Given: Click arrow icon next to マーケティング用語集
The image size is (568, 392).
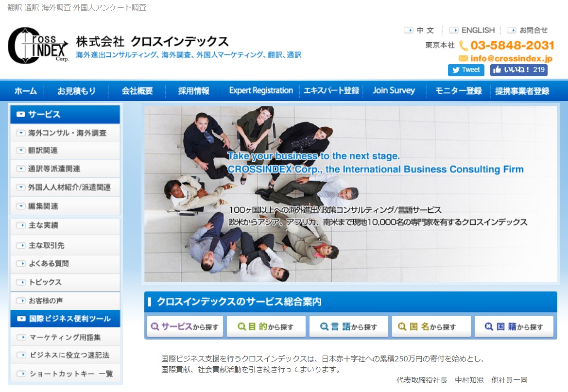Looking at the screenshot, I should click(21, 337).
